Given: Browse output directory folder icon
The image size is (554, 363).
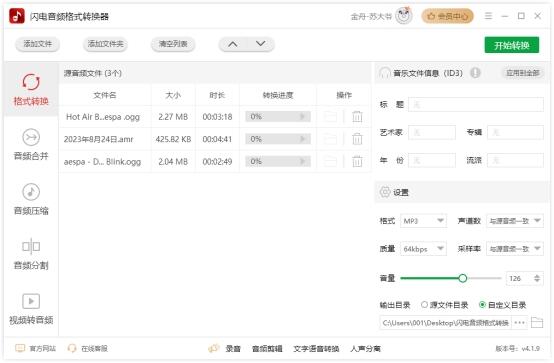Looking at the screenshot, I should pyautogui.click(x=537, y=322).
